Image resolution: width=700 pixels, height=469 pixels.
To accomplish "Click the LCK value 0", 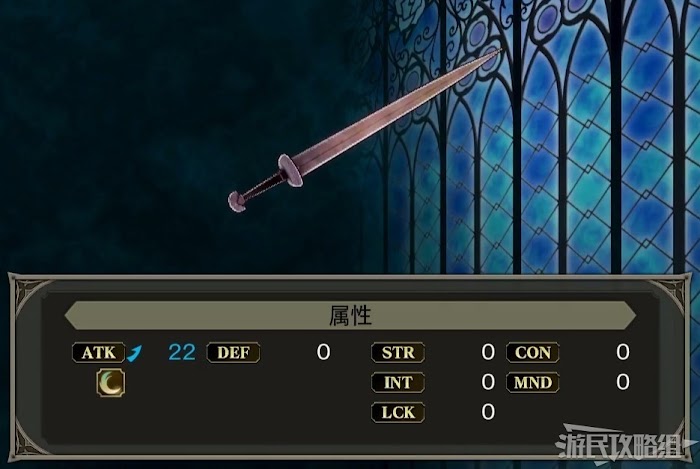I will (x=488, y=412).
